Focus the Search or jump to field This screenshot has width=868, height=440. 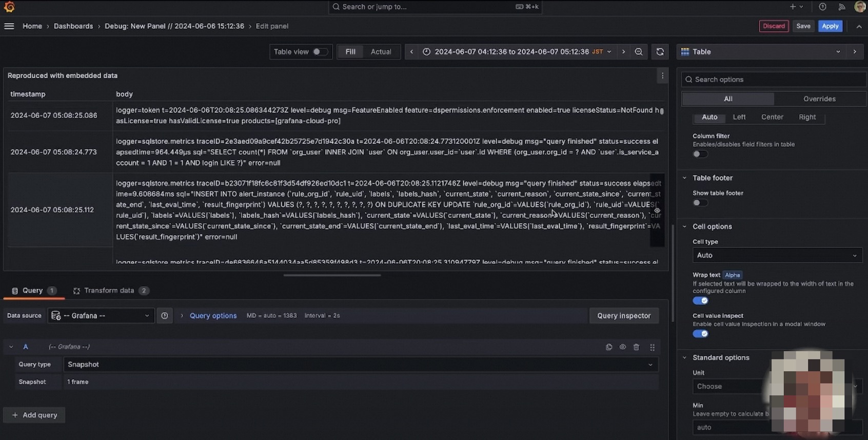(x=434, y=7)
